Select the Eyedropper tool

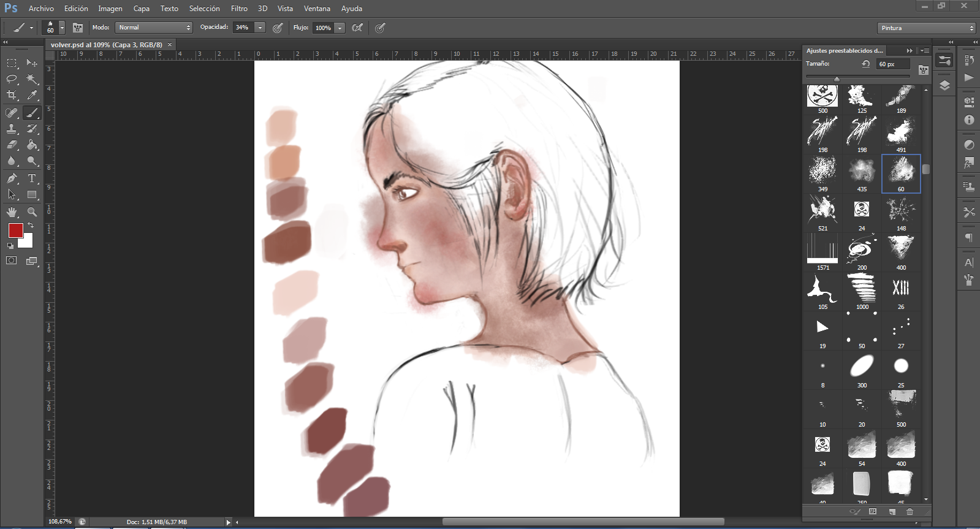(32, 95)
